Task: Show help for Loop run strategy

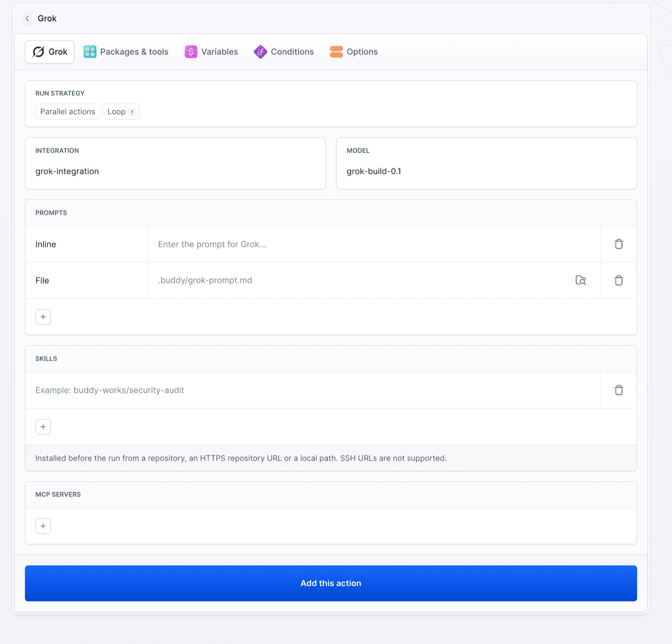Action: pyautogui.click(x=132, y=112)
